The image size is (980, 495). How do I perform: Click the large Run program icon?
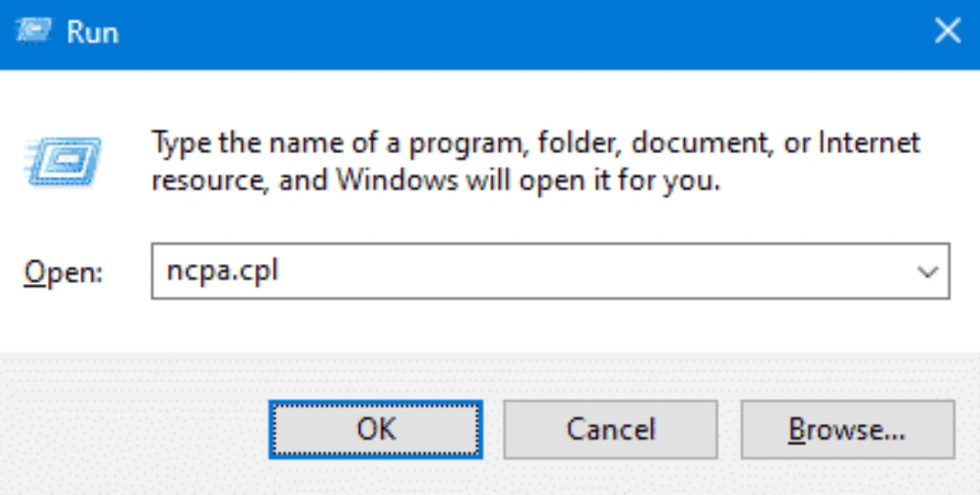pos(63,161)
